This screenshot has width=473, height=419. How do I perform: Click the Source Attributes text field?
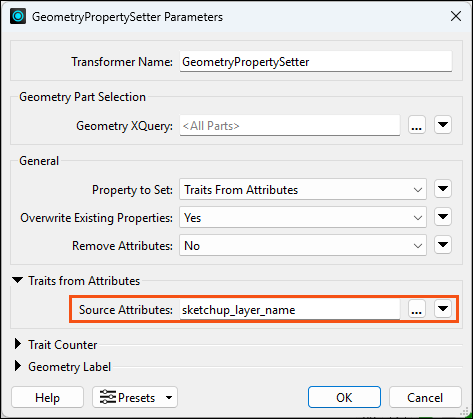pyautogui.click(x=290, y=310)
